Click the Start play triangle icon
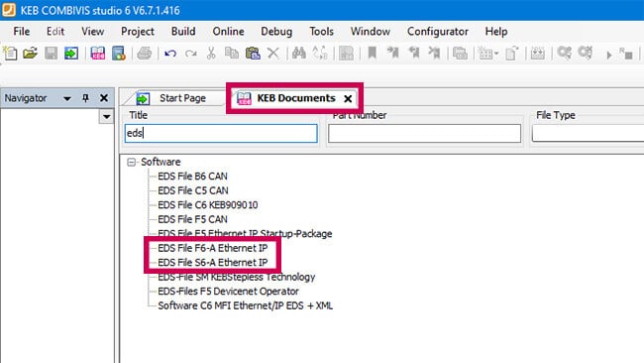The image size is (644, 363). [609, 55]
